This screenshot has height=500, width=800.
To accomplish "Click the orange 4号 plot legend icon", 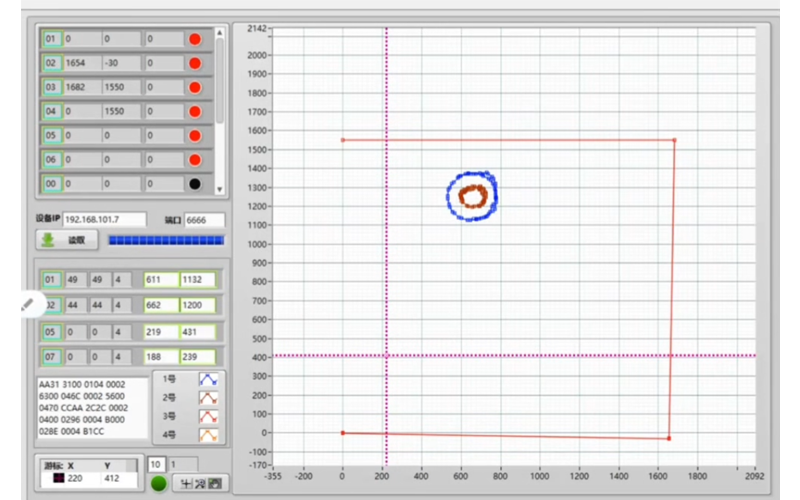I will [x=208, y=434].
